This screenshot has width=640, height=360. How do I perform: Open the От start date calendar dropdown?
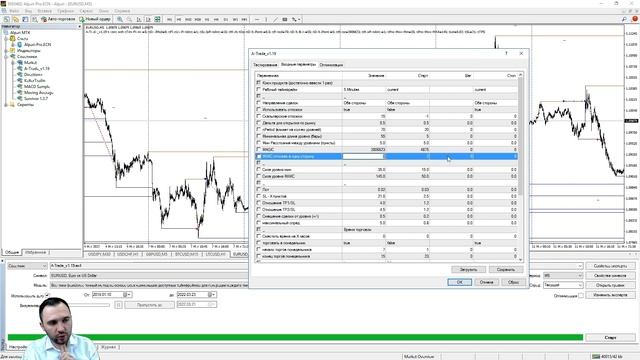click(128, 295)
